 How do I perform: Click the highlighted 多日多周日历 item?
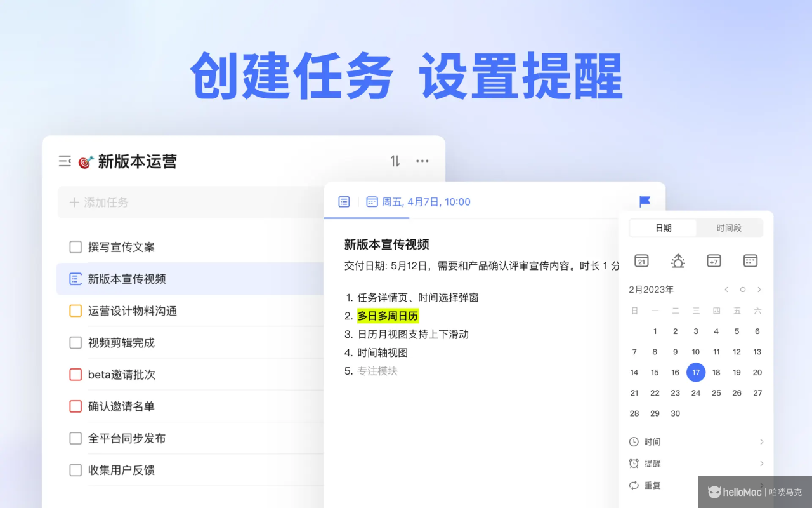388,316
